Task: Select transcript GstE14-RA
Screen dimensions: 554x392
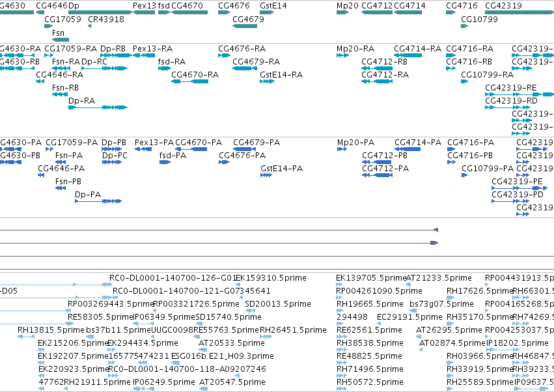Action: (x=281, y=75)
